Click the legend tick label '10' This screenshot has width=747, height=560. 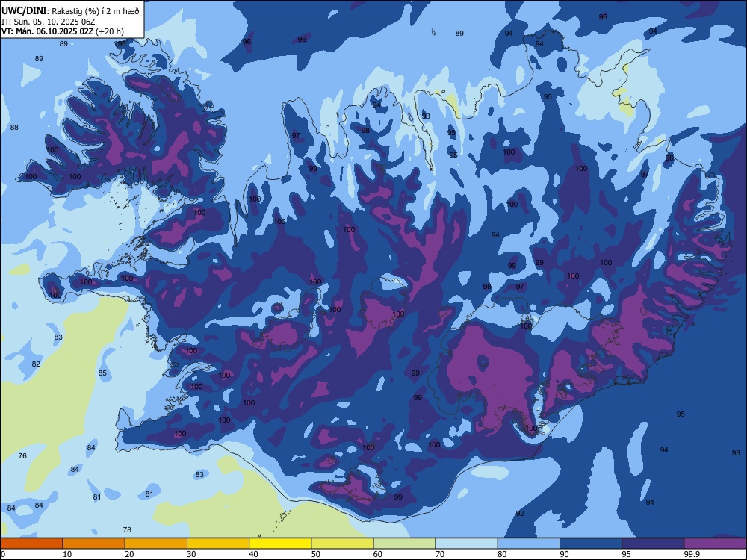coord(67,554)
